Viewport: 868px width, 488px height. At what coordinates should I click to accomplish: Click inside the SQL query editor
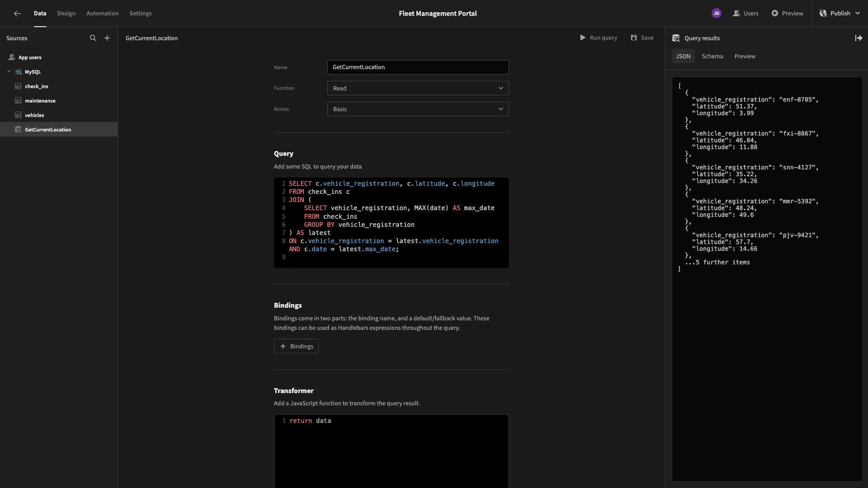[x=391, y=222]
